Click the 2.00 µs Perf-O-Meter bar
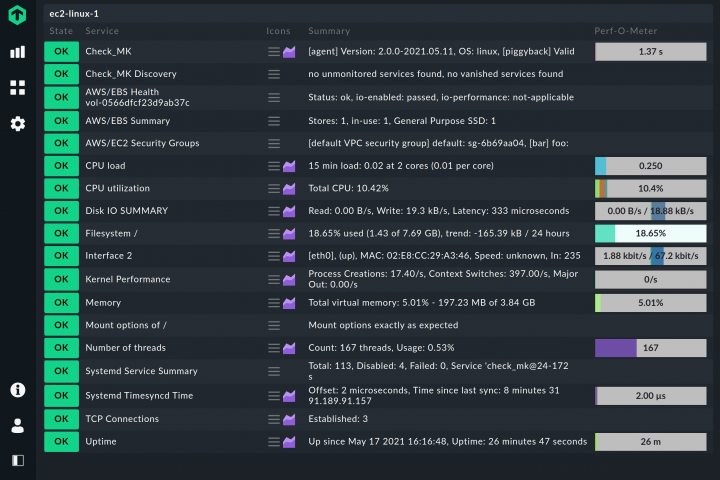720x480 pixels. (x=651, y=395)
